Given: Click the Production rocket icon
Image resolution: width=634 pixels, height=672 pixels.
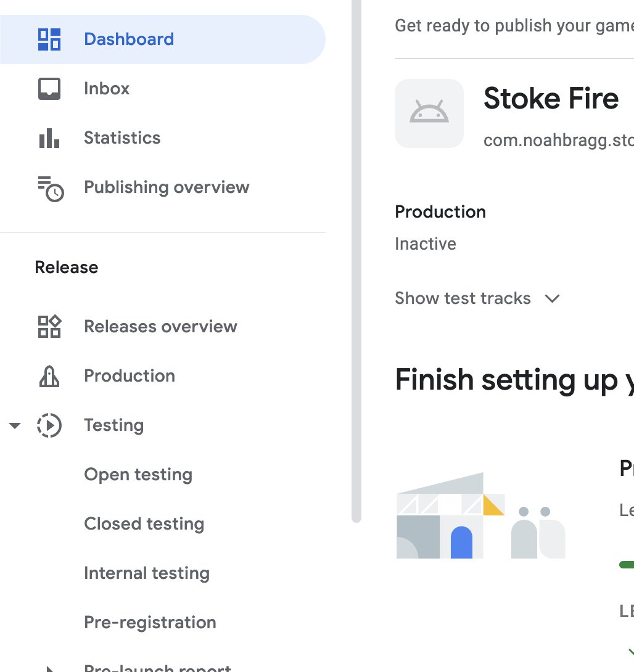Looking at the screenshot, I should (x=49, y=376).
